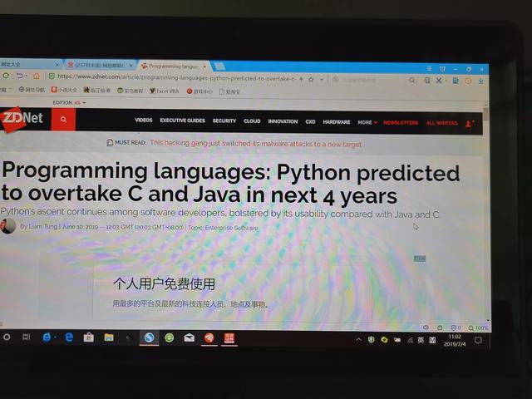The image size is (532, 399).
Task: Open browser main menu lines icon
Action: [x=429, y=69]
